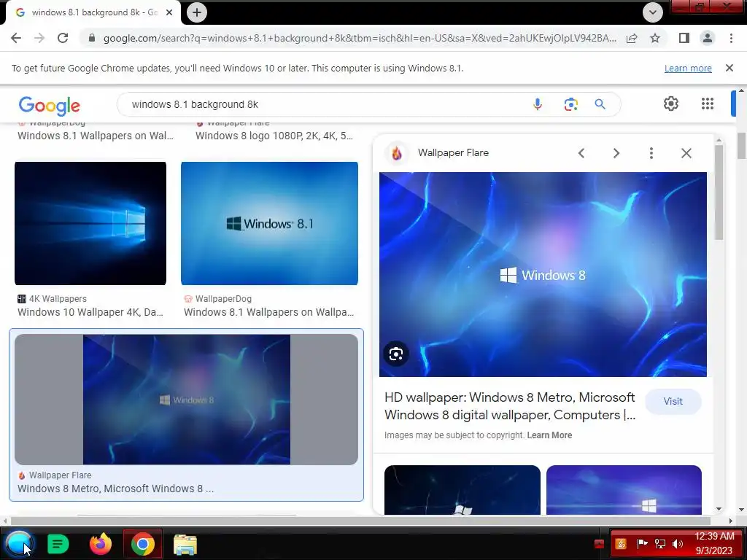The image size is (747, 560).
Task: Dismiss the Chrome update notification bar
Action: click(x=729, y=68)
